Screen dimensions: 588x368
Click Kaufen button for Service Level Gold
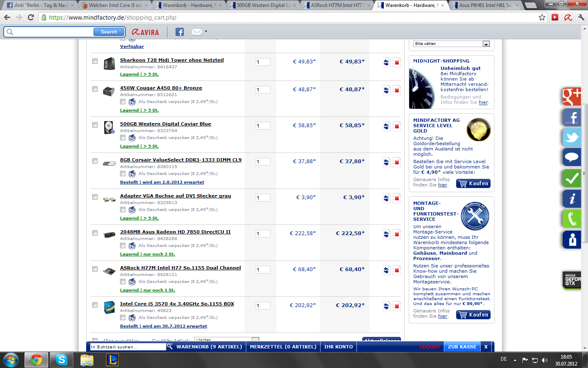tap(474, 184)
